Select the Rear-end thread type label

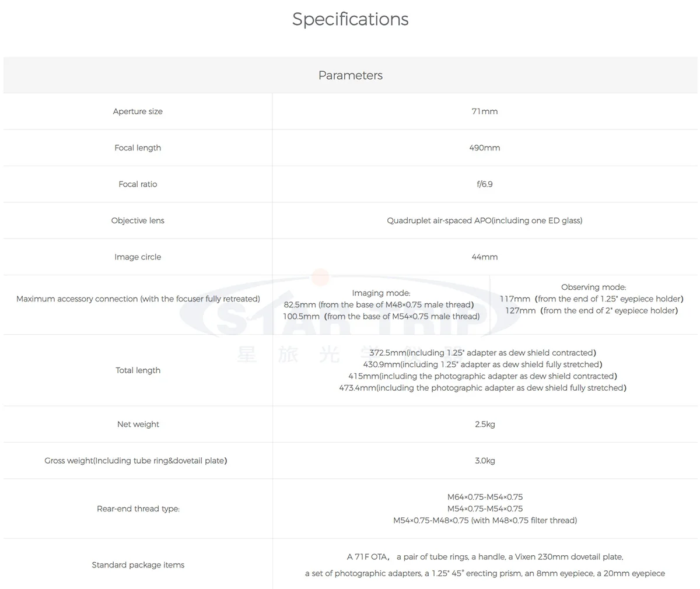point(138,509)
